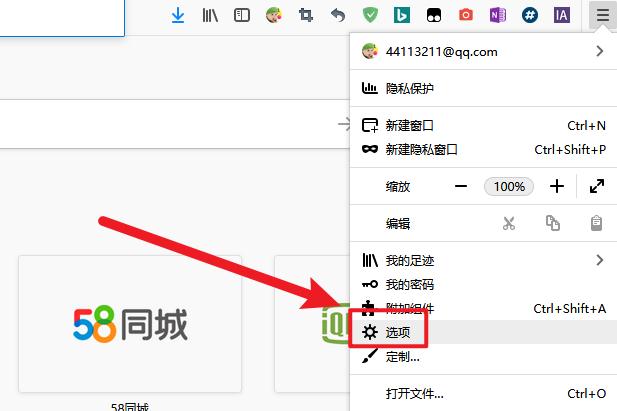The height and width of the screenshot is (411, 617).
Task: Select 定制... customize entry
Action: pyautogui.click(x=483, y=357)
